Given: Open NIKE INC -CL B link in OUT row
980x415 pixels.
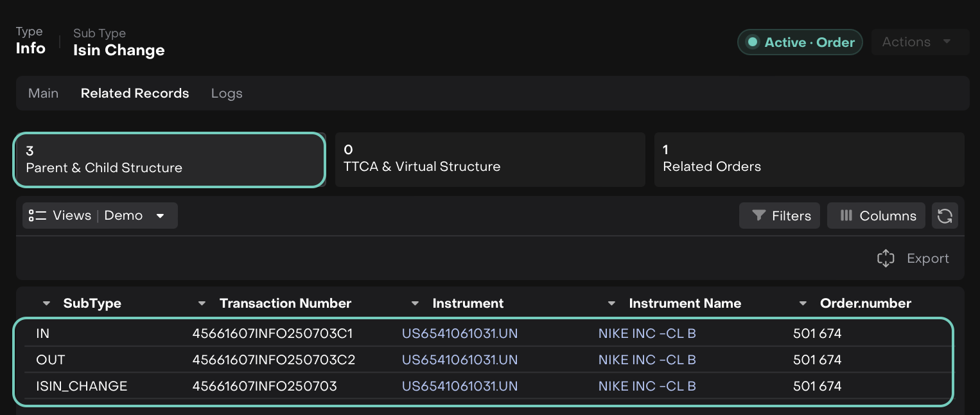Looking at the screenshot, I should pos(647,360).
